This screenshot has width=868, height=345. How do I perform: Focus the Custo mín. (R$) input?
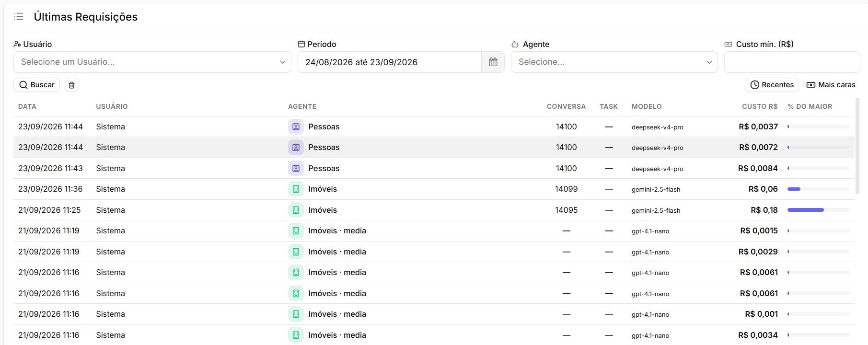click(x=792, y=62)
